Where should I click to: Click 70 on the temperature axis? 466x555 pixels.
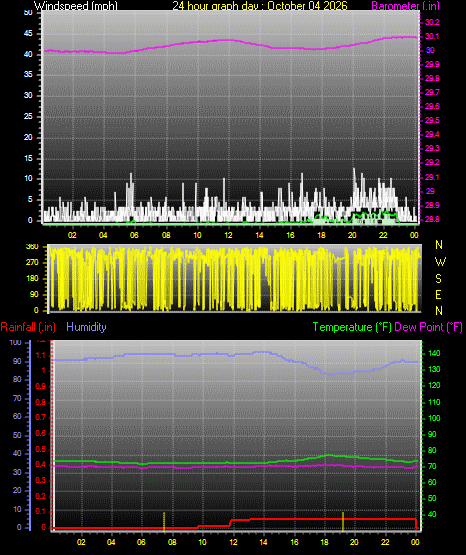click(x=432, y=467)
